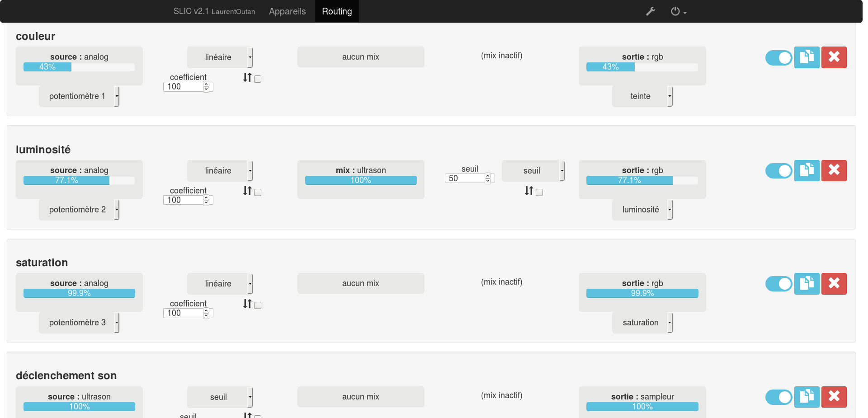Open potentiomètre 1 source dropdown
Viewport: 868px width, 418px height.
click(79, 96)
